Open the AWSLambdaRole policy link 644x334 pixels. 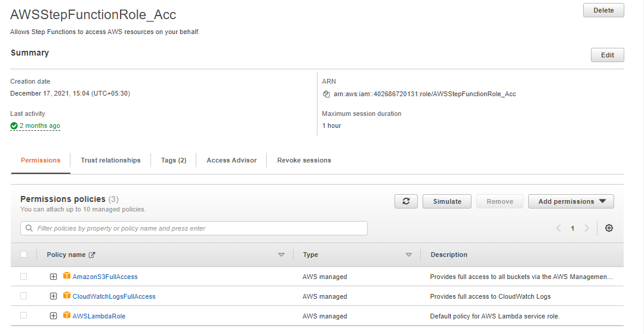[98, 316]
